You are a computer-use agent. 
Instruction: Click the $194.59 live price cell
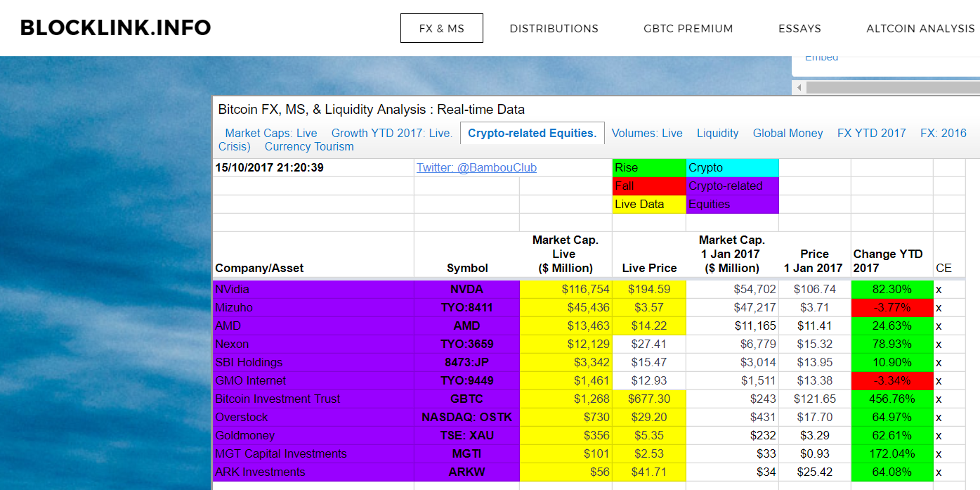[649, 289]
